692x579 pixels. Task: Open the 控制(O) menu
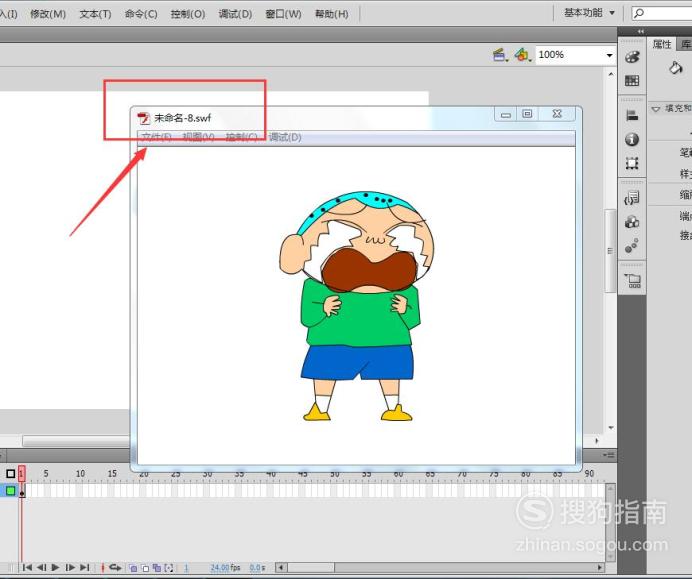(x=188, y=14)
